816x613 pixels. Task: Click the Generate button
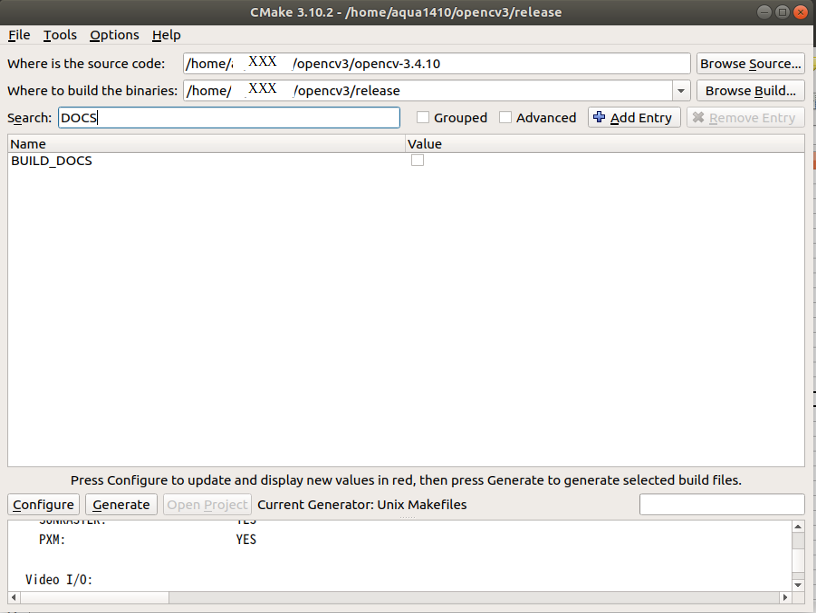[x=121, y=505]
